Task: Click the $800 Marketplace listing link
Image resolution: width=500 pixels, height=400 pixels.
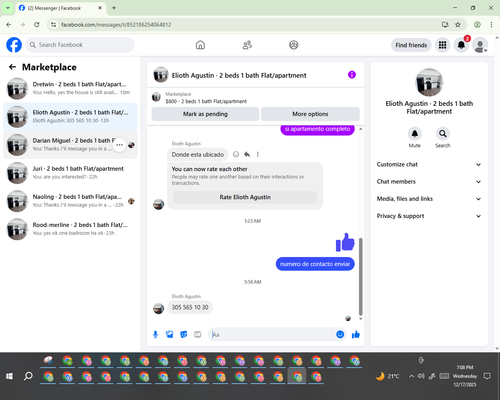Action: click(206, 101)
